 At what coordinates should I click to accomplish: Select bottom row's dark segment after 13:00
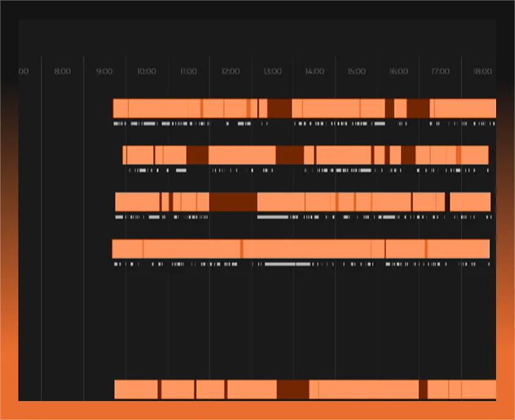293,389
